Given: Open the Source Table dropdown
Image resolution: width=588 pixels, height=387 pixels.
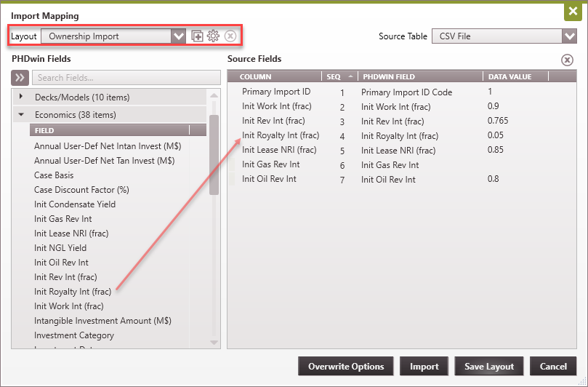Looking at the screenshot, I should [569, 36].
